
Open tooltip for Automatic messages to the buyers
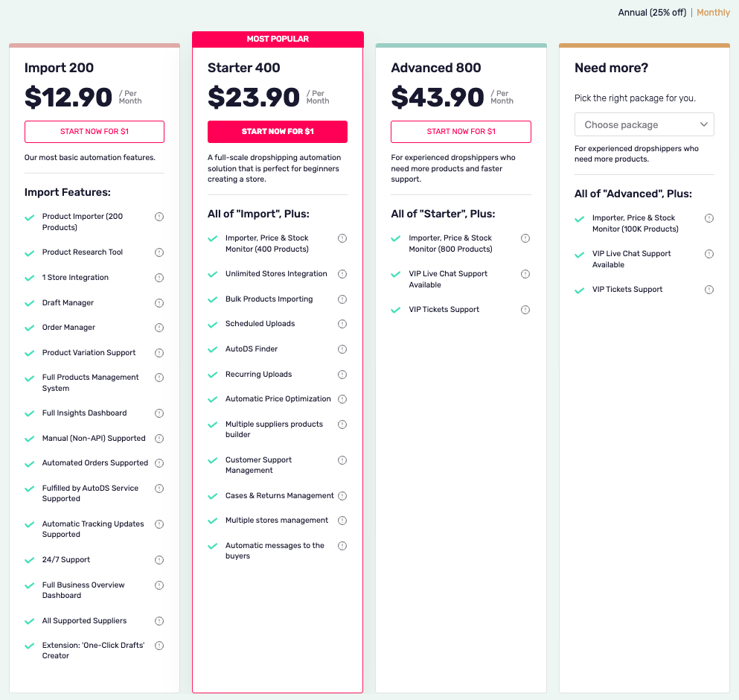pyautogui.click(x=342, y=546)
